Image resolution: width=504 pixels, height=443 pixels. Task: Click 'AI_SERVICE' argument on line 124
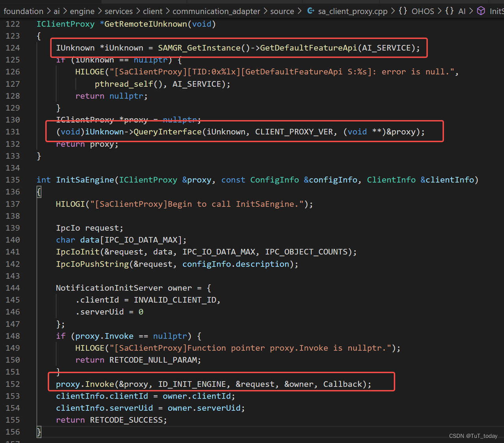(386, 48)
